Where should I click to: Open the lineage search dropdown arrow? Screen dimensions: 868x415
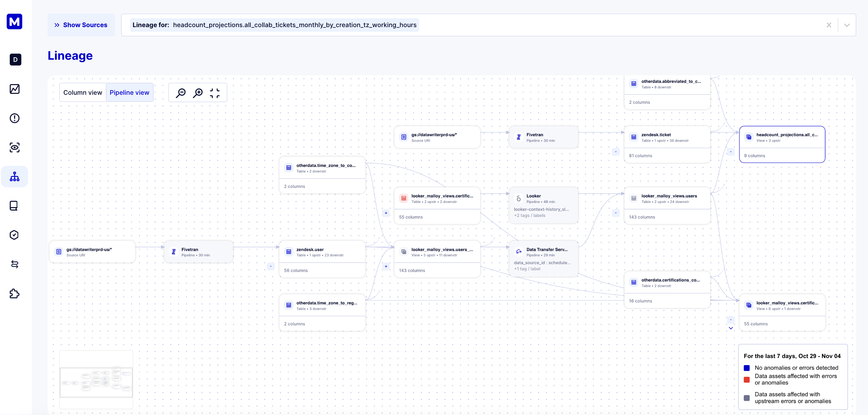tap(847, 25)
